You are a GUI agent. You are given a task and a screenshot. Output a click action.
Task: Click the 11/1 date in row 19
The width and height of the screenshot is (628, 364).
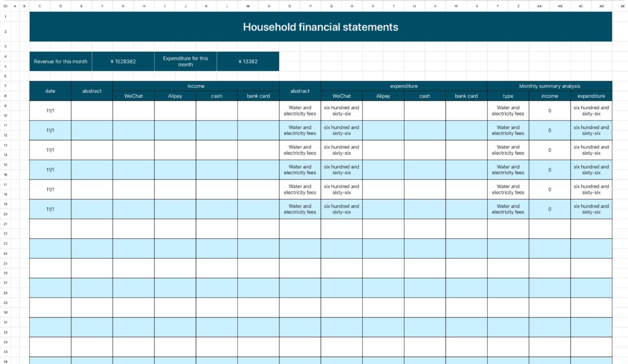pos(50,209)
